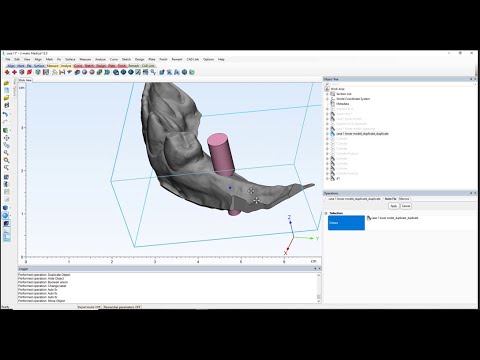This screenshot has width=480, height=360.
Task: Toggle visibility icon of #1 object
Action: [332, 179]
